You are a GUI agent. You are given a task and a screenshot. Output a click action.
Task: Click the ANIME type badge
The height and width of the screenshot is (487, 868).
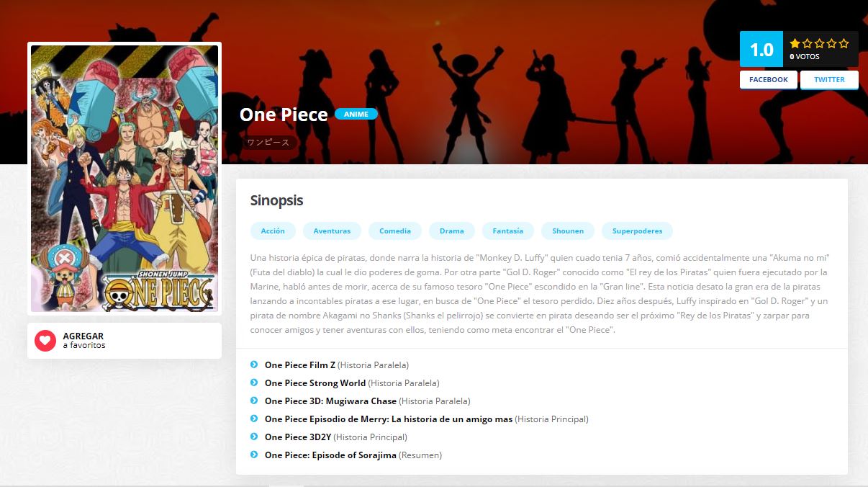coord(356,114)
